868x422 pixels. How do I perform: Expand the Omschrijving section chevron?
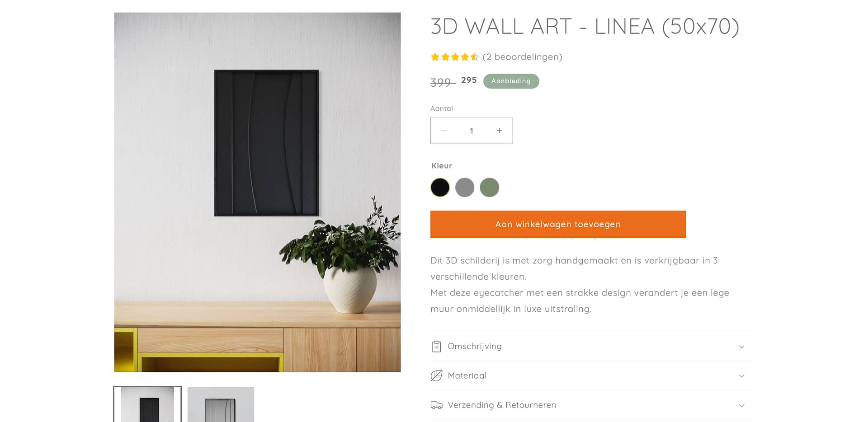click(741, 347)
